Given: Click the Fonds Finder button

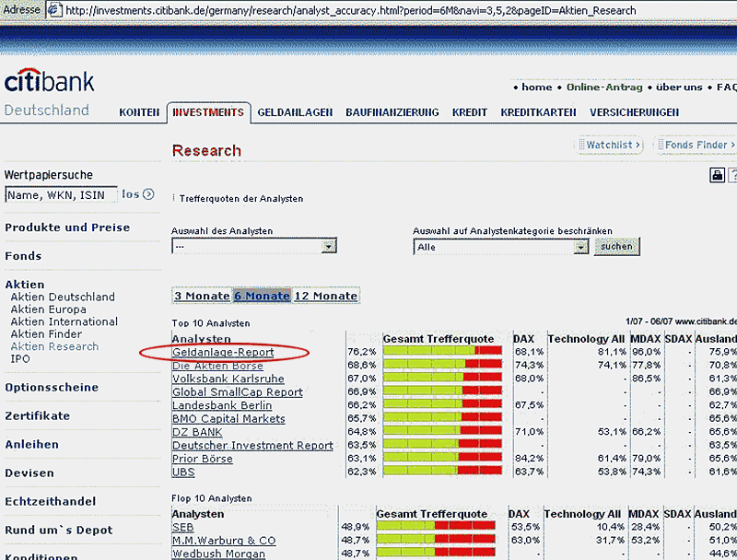Looking at the screenshot, I should tap(696, 145).
